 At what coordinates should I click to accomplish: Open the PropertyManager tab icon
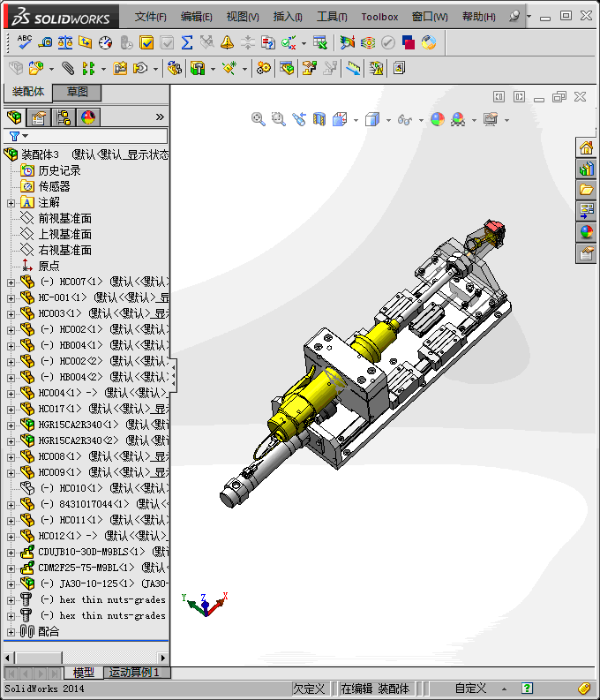point(39,117)
